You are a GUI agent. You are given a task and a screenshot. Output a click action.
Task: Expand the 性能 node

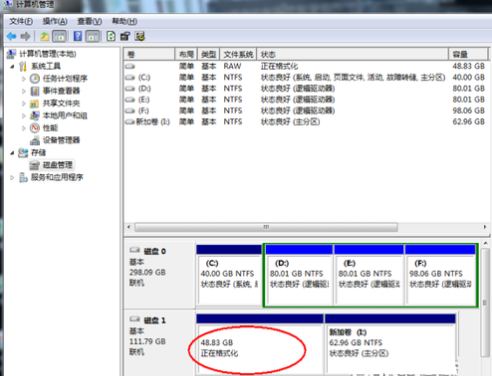[x=24, y=128]
